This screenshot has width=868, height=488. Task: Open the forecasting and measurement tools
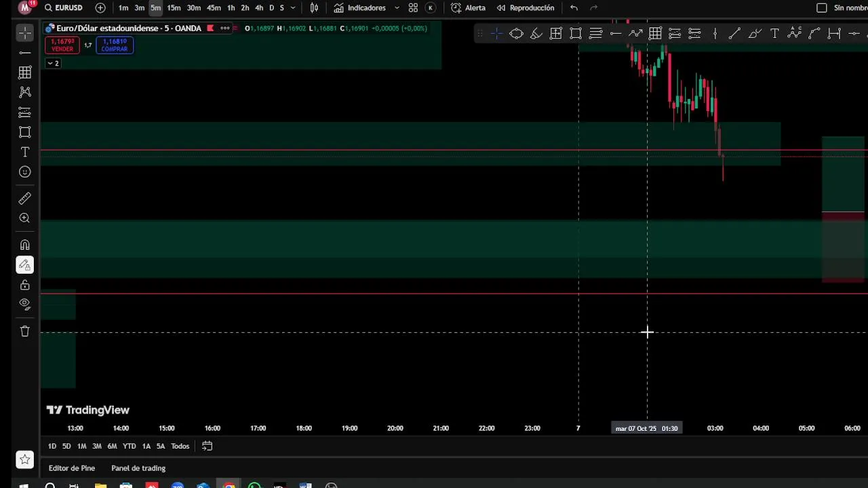point(25,112)
